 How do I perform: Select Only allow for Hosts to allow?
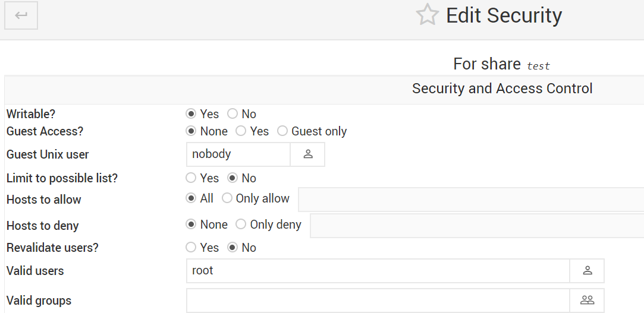click(x=227, y=199)
